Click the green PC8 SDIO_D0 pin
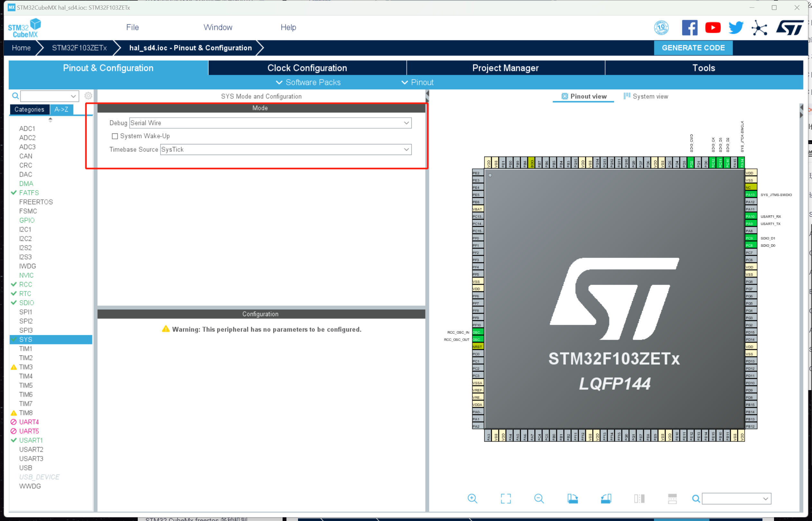Viewport: 812px width, 521px height. (751, 245)
